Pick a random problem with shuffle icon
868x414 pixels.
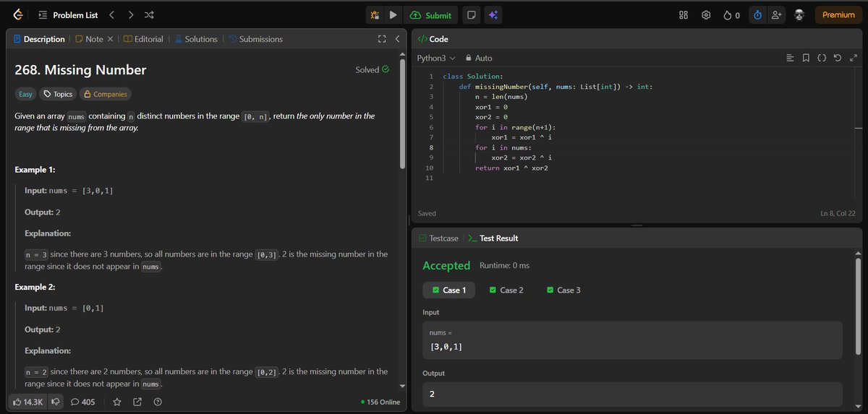(x=149, y=15)
